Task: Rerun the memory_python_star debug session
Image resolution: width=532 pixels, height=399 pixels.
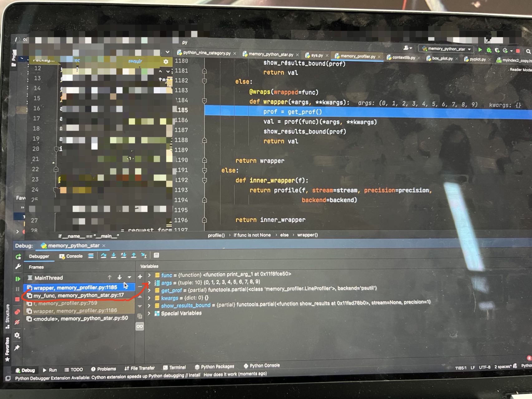Action: pos(18,257)
